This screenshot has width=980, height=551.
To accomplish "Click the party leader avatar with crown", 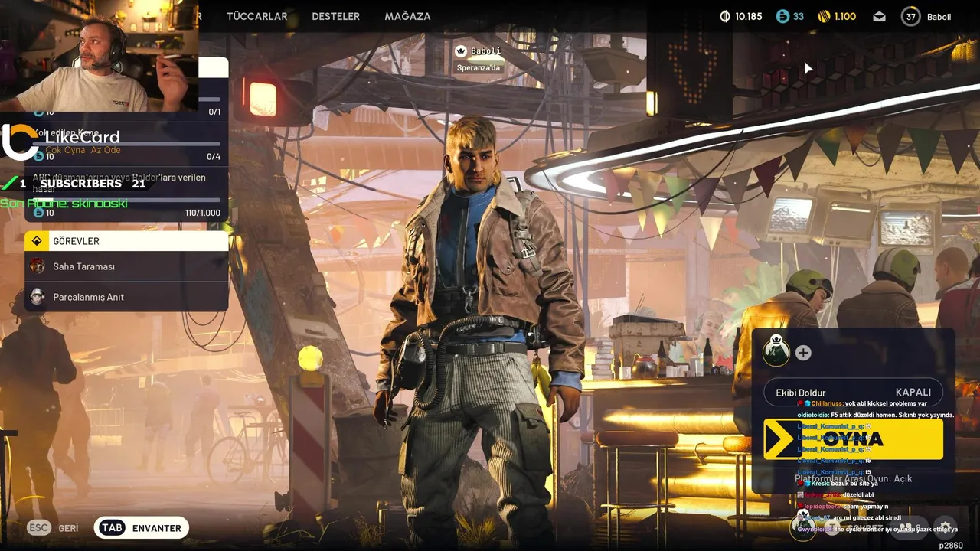I will click(x=776, y=351).
